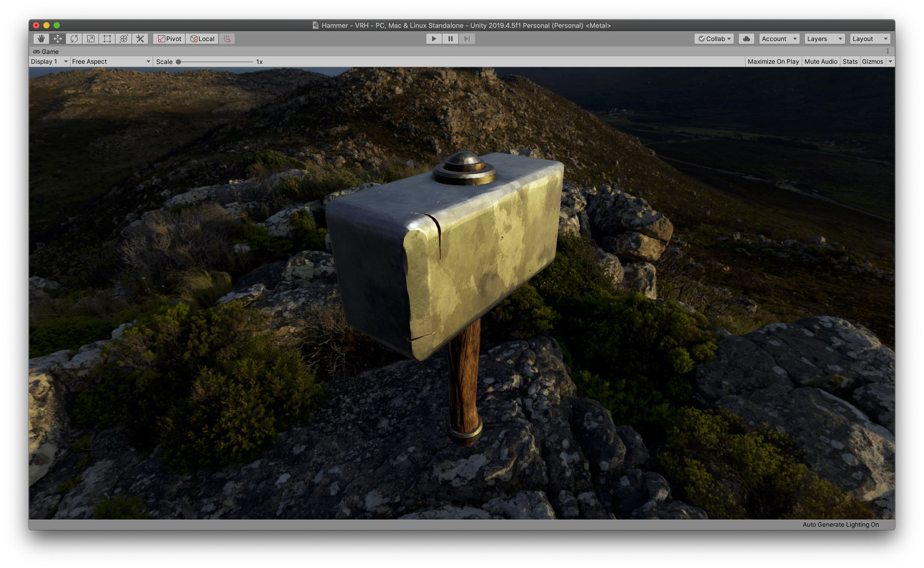Open the Layout dropdown

point(870,39)
